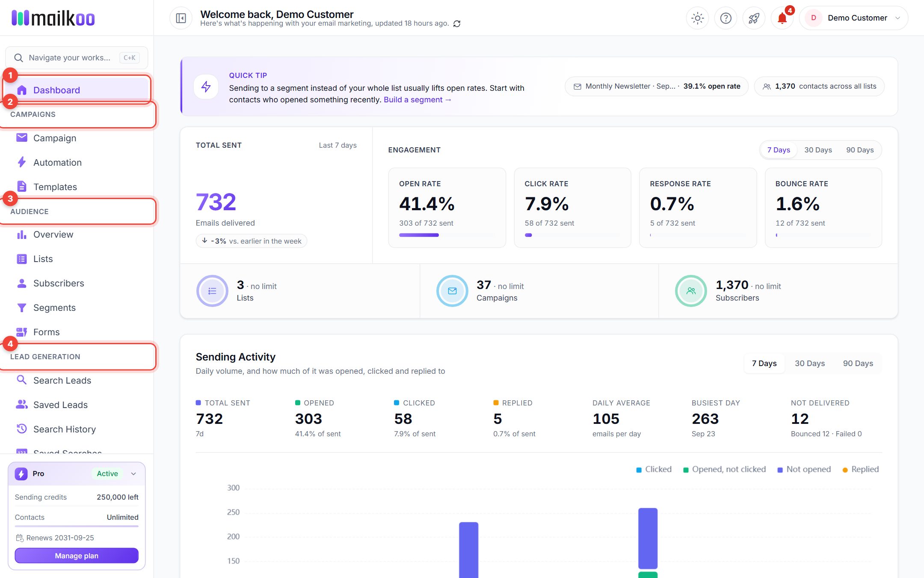Open the notifications bell
Image resolution: width=924 pixels, height=578 pixels.
click(782, 18)
